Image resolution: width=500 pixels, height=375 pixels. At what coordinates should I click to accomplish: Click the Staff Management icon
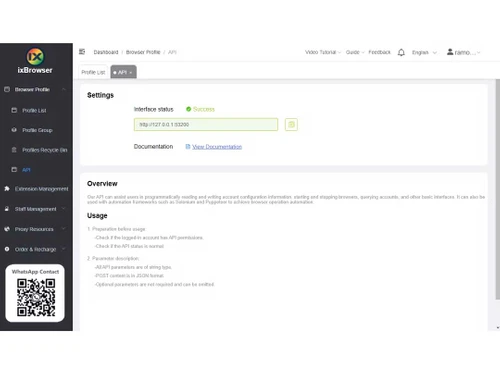click(x=7, y=209)
